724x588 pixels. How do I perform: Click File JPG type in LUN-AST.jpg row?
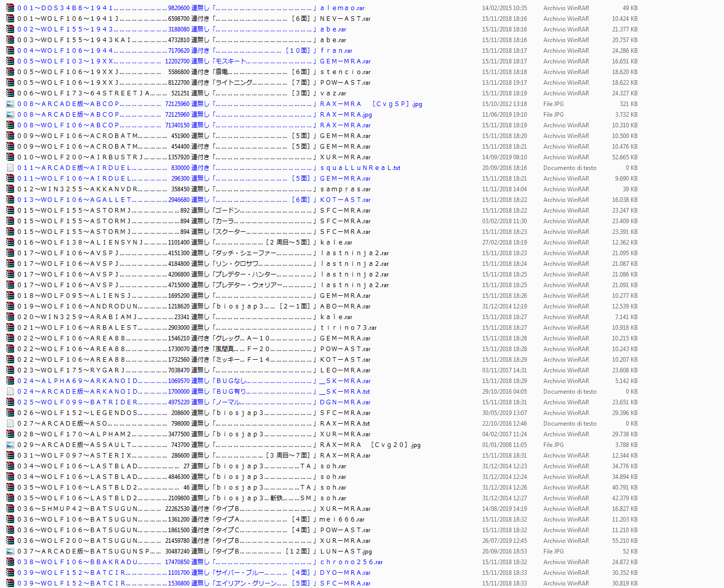554,551
